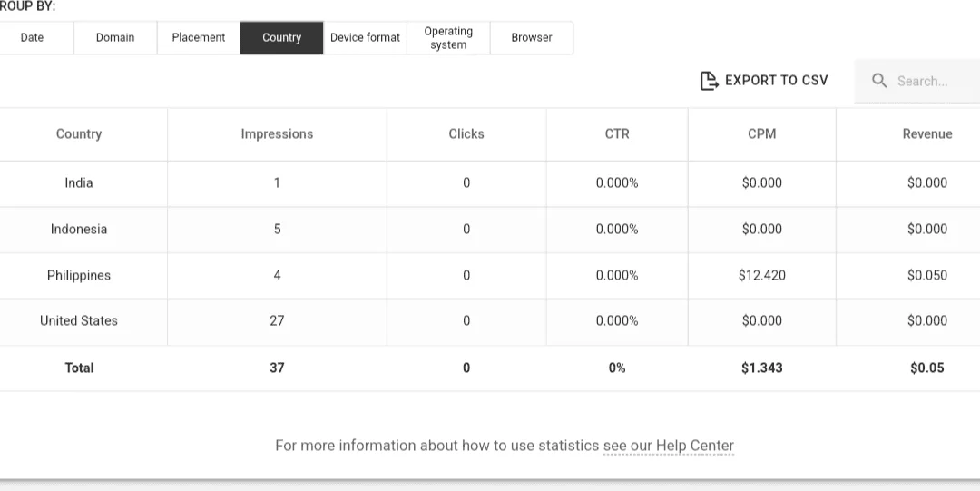980x491 pixels.
Task: Sort by the Revenue column header
Action: [926, 133]
